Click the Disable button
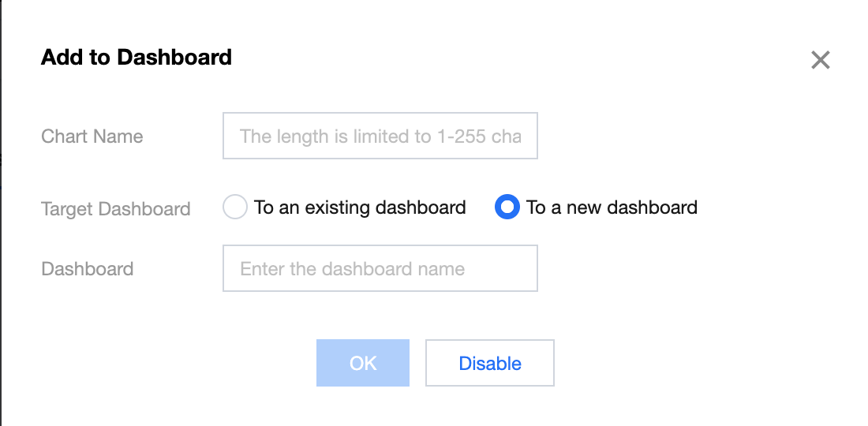 tap(489, 363)
